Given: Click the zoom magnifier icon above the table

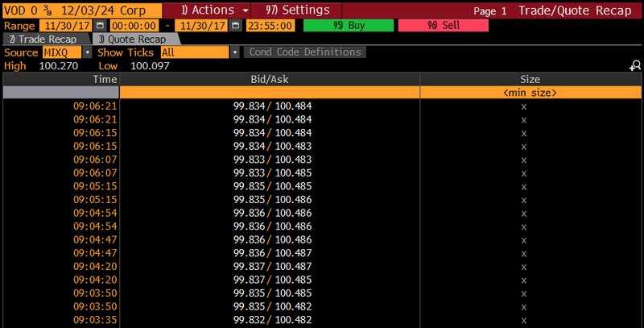Looking at the screenshot, I should pos(634,66).
